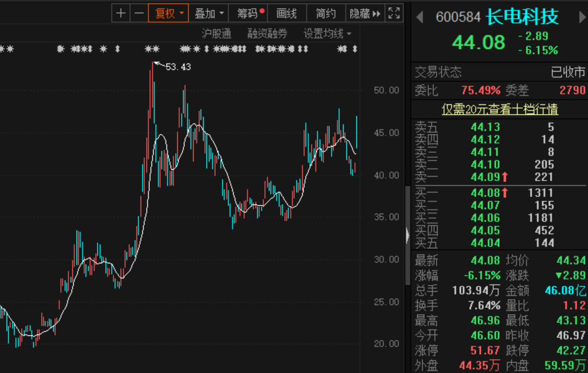Collapse side panel via splitter arrow
The width and height of the screenshot is (588, 373).
pos(408,235)
